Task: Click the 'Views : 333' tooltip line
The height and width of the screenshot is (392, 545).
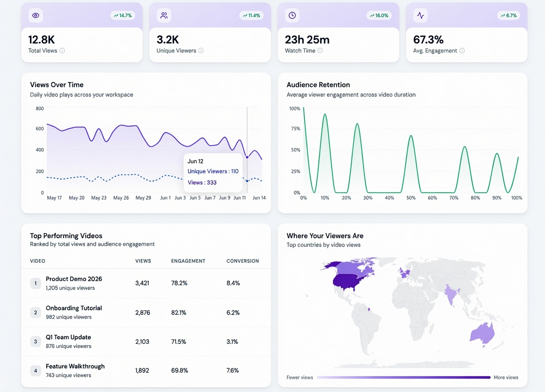Action: (202, 183)
